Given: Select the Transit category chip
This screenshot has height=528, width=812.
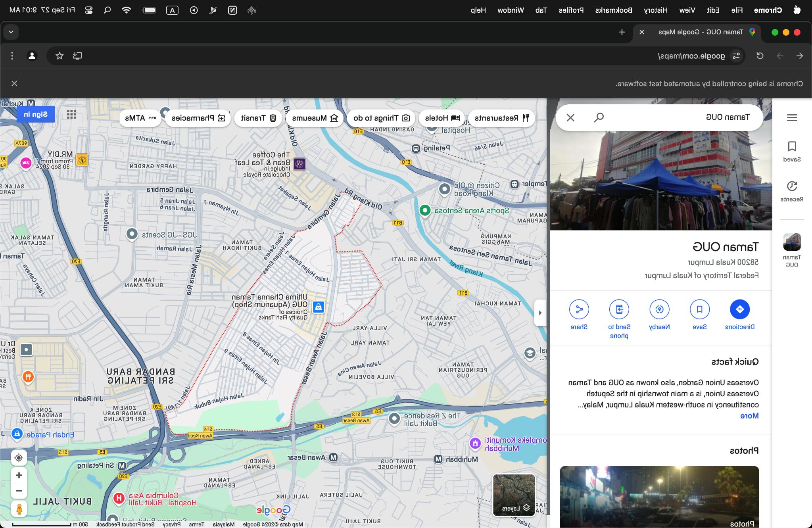Looking at the screenshot, I should 258,118.
